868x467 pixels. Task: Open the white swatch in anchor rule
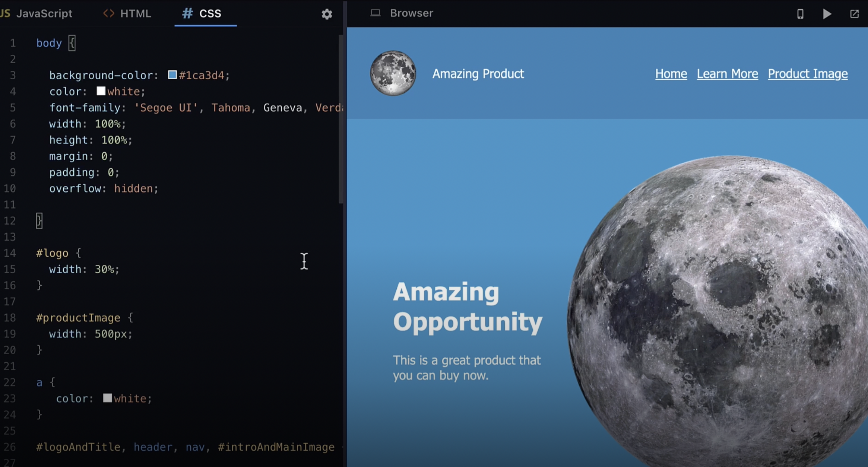tap(107, 398)
